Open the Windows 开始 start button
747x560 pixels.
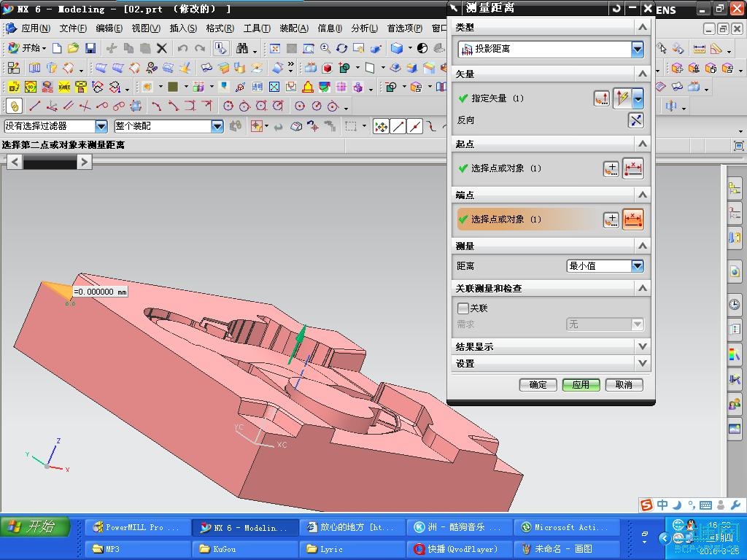[35, 526]
